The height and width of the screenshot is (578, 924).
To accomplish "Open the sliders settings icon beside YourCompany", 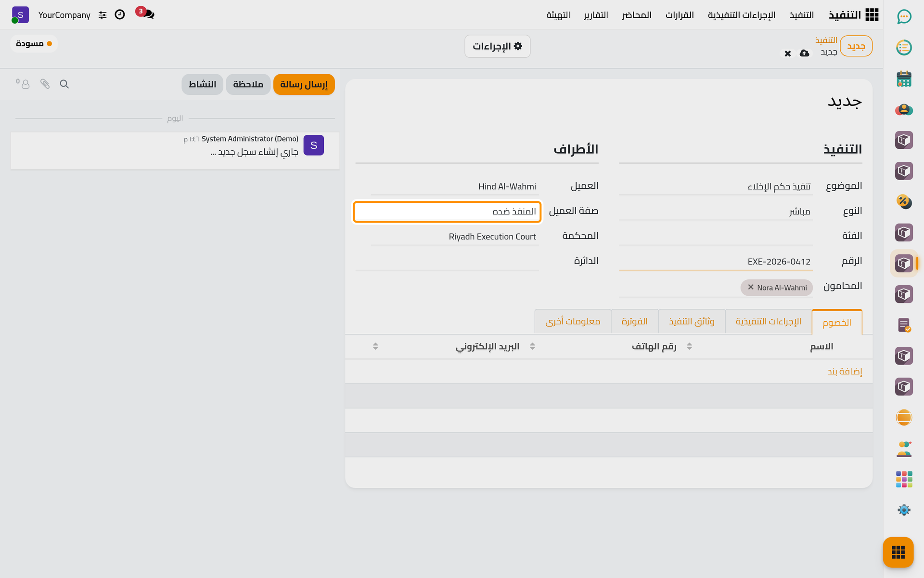I will point(103,15).
